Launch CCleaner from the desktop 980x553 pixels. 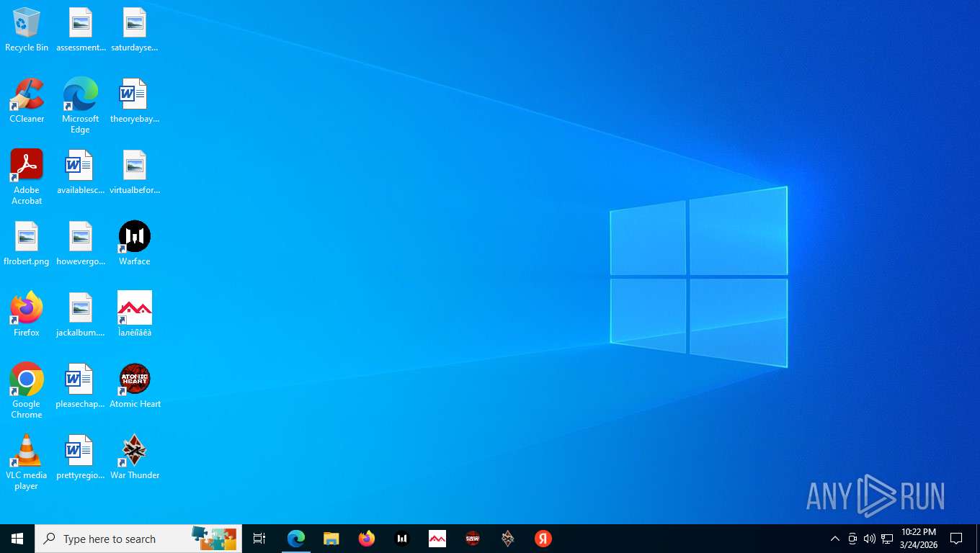pos(27,101)
